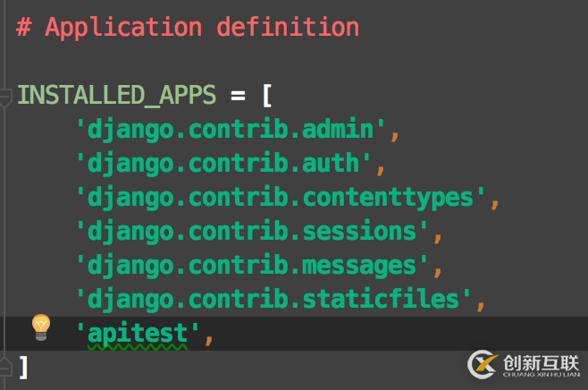Select the 'django.contrib.admin' string
588x390 pixels.
click(x=231, y=130)
